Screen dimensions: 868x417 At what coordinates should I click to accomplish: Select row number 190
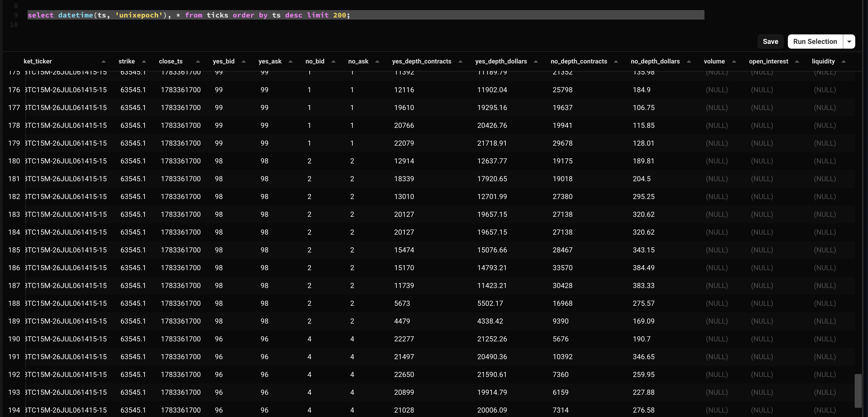coord(14,339)
